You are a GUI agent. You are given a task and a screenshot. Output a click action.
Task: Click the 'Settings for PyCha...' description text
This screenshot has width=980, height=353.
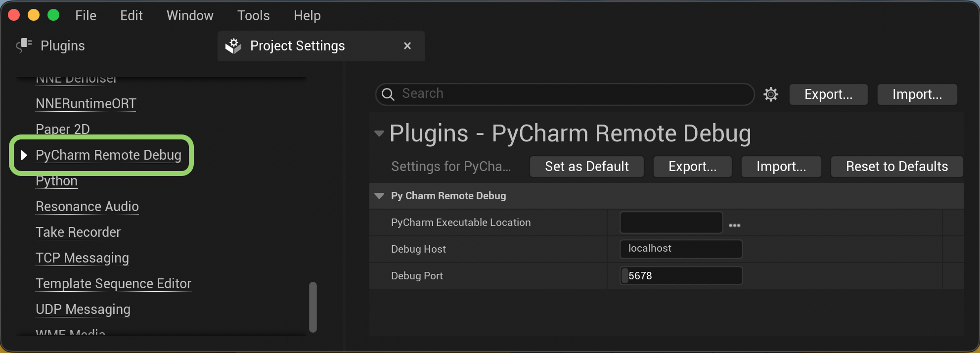(x=451, y=167)
